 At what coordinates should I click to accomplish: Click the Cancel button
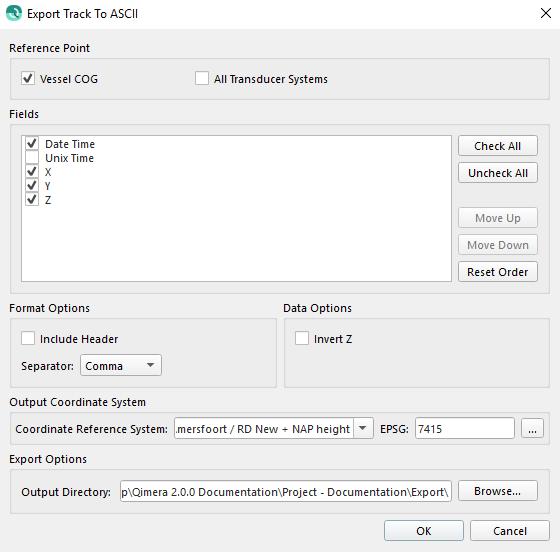click(x=510, y=531)
